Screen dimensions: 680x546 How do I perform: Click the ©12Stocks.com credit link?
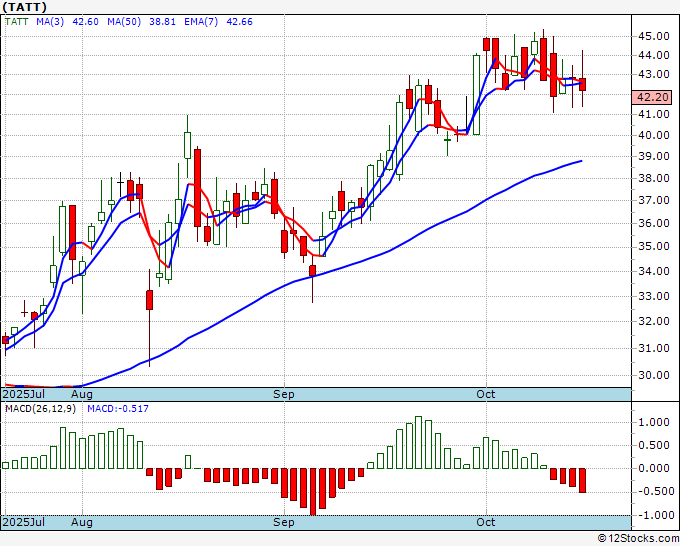pos(638,539)
